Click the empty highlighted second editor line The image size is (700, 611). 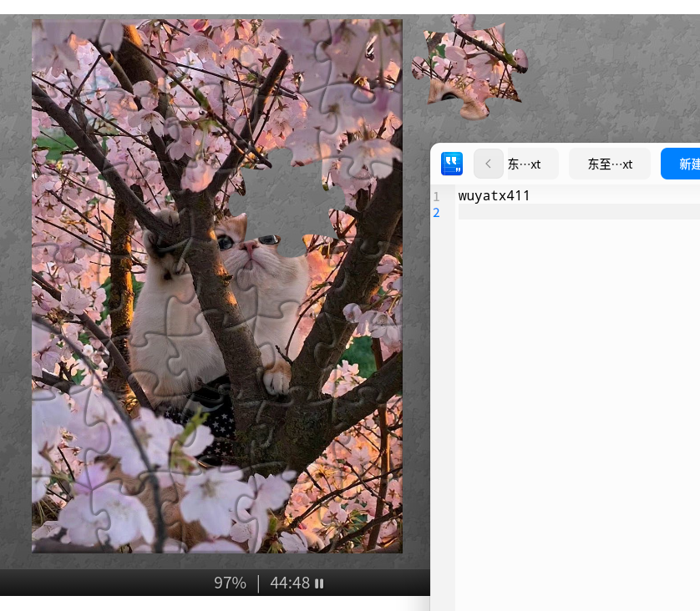576,213
